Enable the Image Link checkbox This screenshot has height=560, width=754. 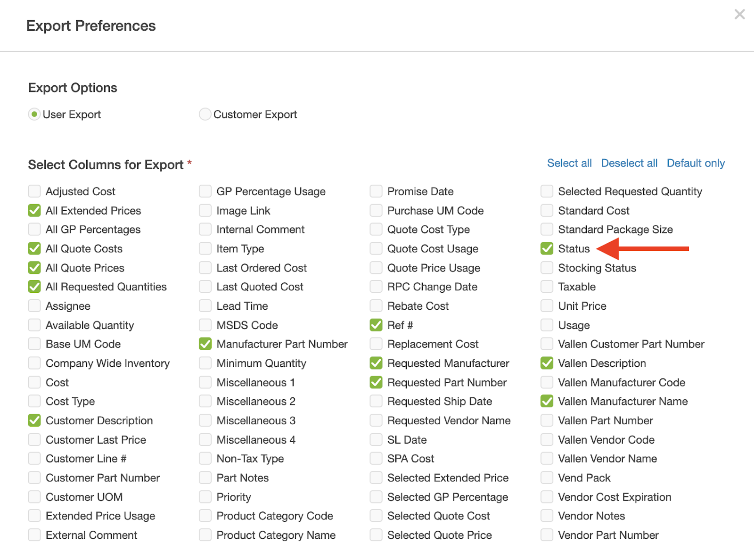[205, 210]
